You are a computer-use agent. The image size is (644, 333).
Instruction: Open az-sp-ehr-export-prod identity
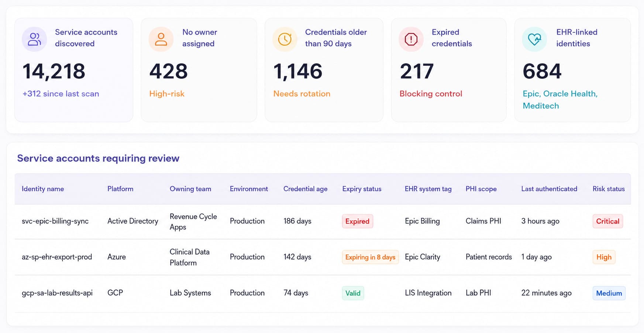57,257
